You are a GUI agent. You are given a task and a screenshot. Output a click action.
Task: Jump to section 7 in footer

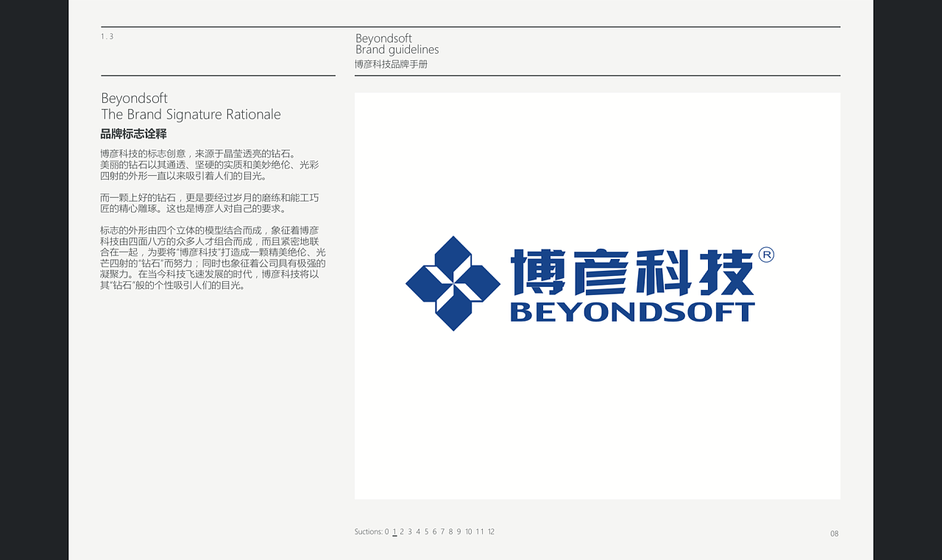(x=442, y=531)
